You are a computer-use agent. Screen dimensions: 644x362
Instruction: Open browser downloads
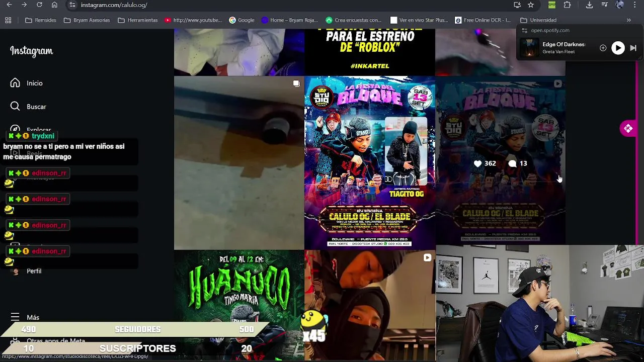point(589,5)
